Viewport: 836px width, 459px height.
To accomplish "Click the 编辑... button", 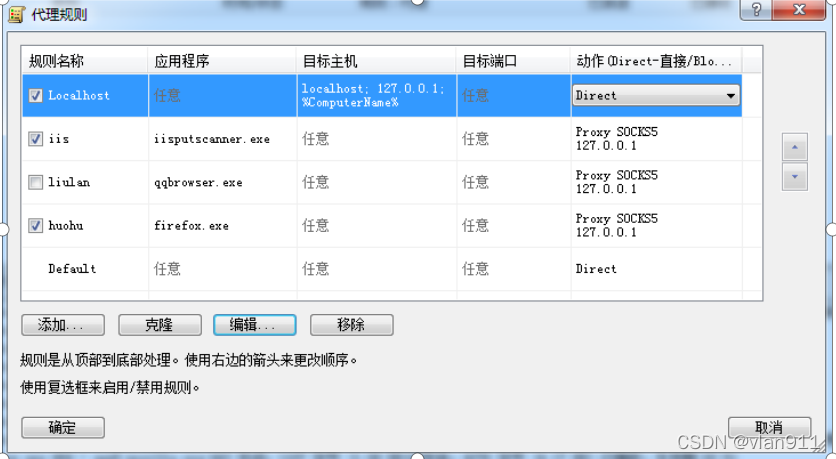I will (x=255, y=325).
